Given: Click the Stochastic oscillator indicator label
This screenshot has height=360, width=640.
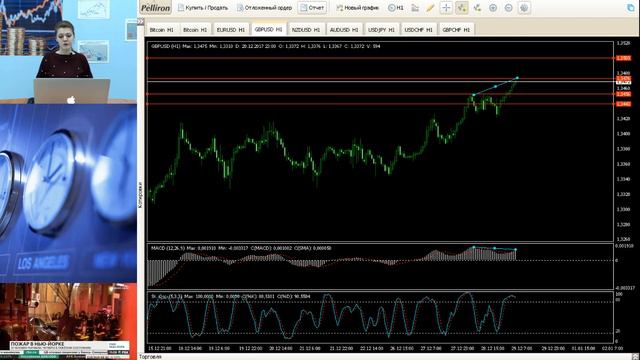Looking at the screenshot, I should click(230, 296).
